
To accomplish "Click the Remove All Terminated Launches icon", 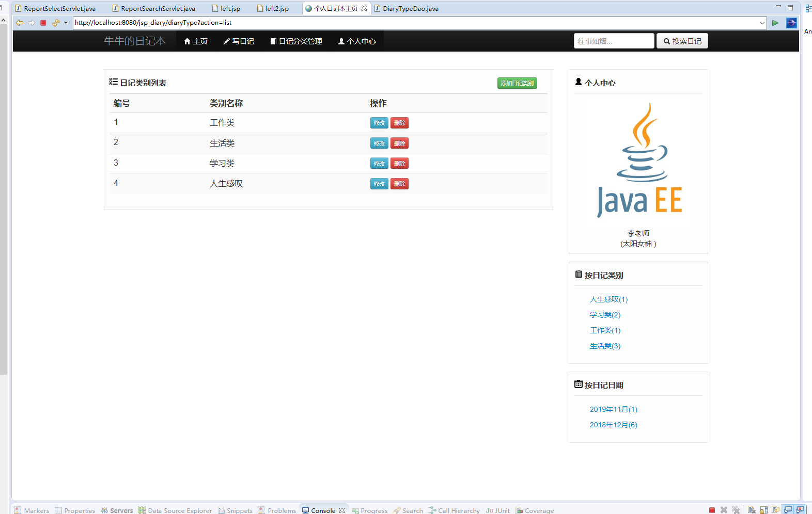I will tap(736, 510).
